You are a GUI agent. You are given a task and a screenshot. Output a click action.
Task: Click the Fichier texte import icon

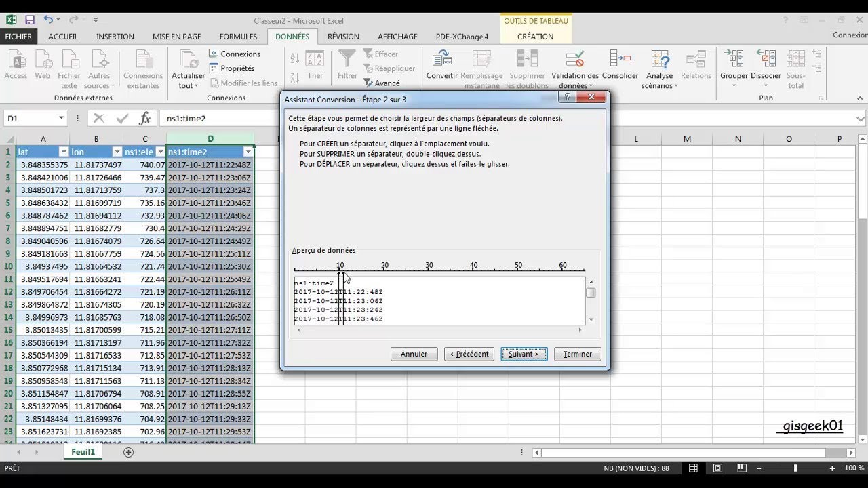click(69, 69)
